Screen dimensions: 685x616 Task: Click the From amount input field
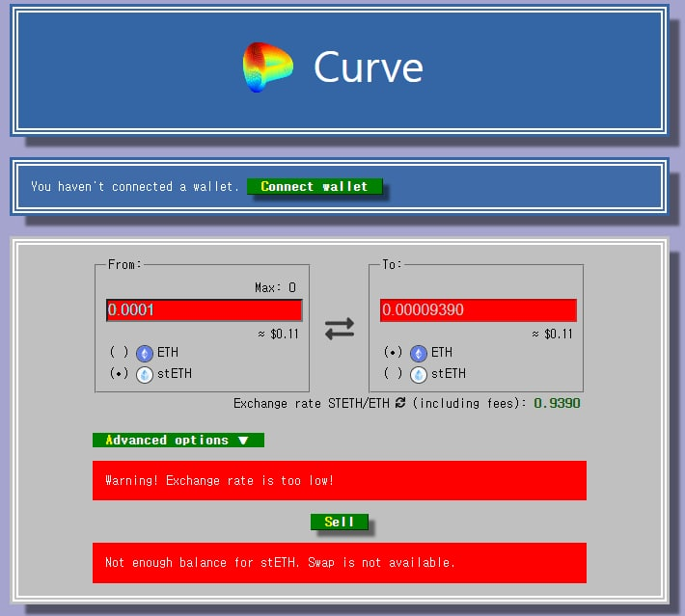[x=204, y=310]
